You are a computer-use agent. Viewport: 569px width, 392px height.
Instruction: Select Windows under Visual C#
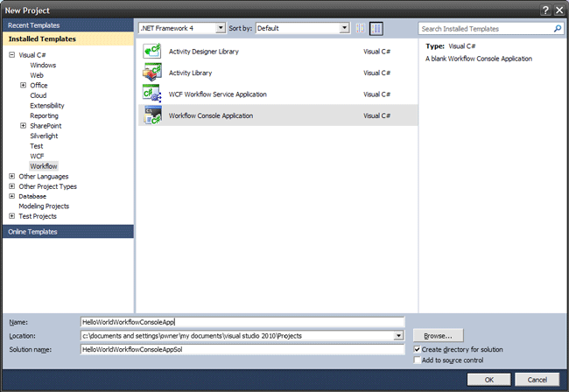click(x=43, y=66)
